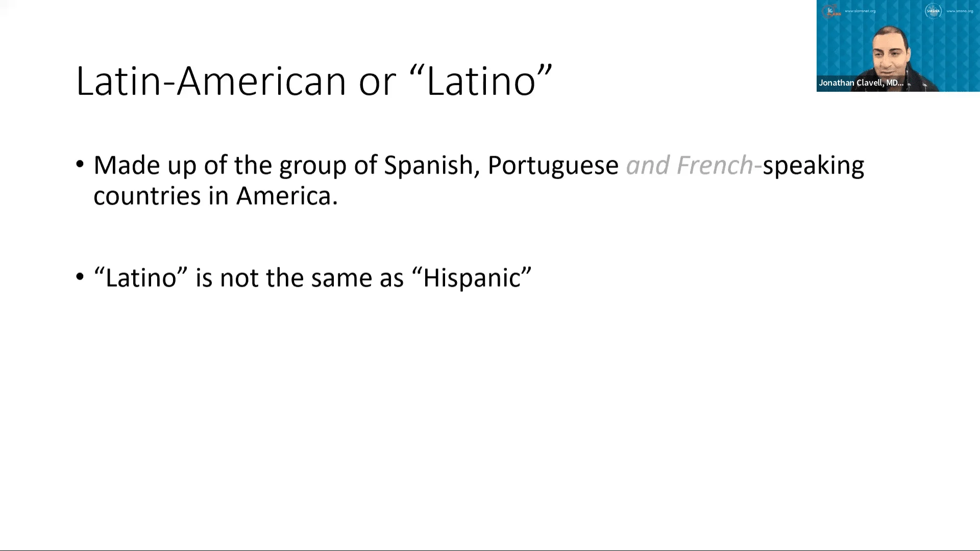Click the Jonathan Clavell, MD name label

tap(861, 83)
